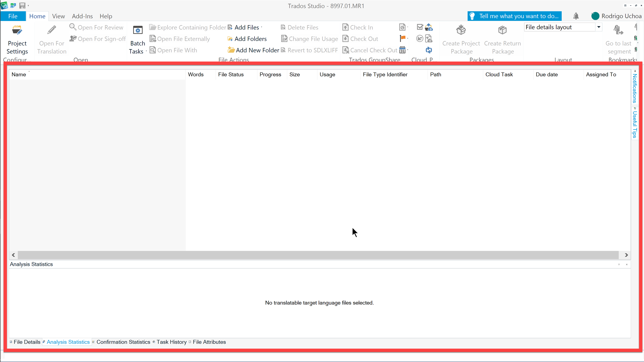Click the Usage column header
Screen dimensions: 644x362
pos(339,74)
